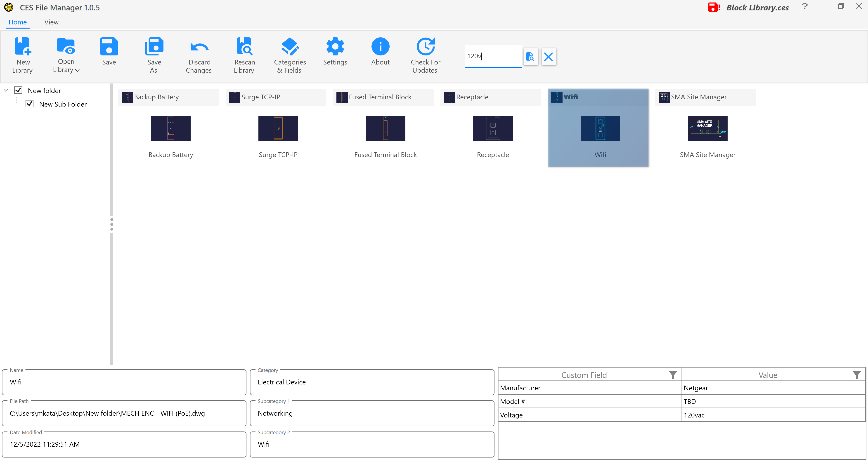Open the Value column filter

(856, 375)
